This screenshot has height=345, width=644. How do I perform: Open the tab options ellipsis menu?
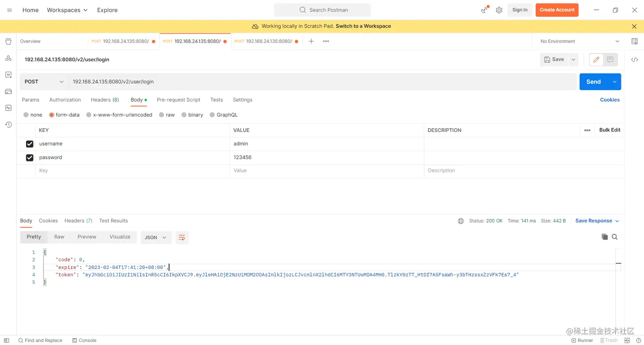pyautogui.click(x=326, y=41)
